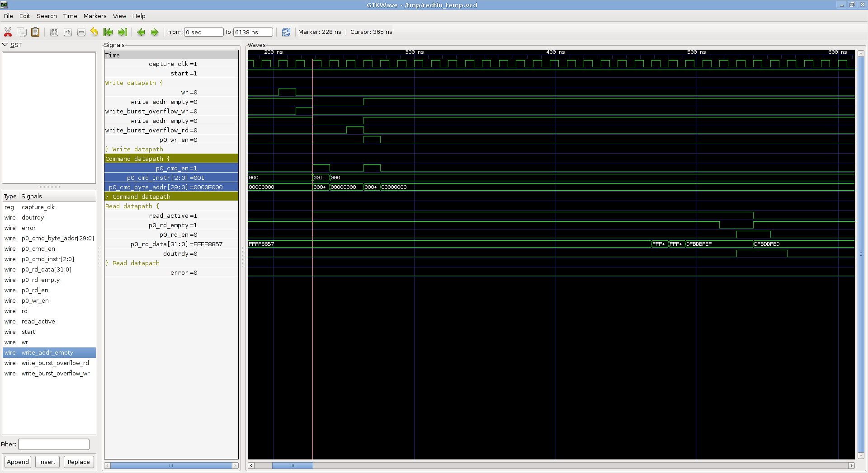Find next edge with right green arrow

(x=155, y=32)
